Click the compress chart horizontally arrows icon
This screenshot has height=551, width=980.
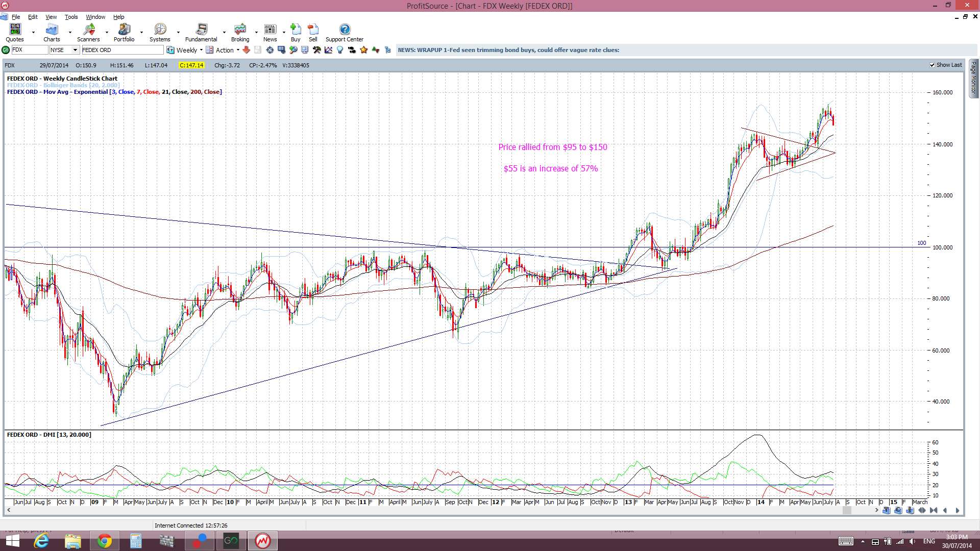[934, 510]
